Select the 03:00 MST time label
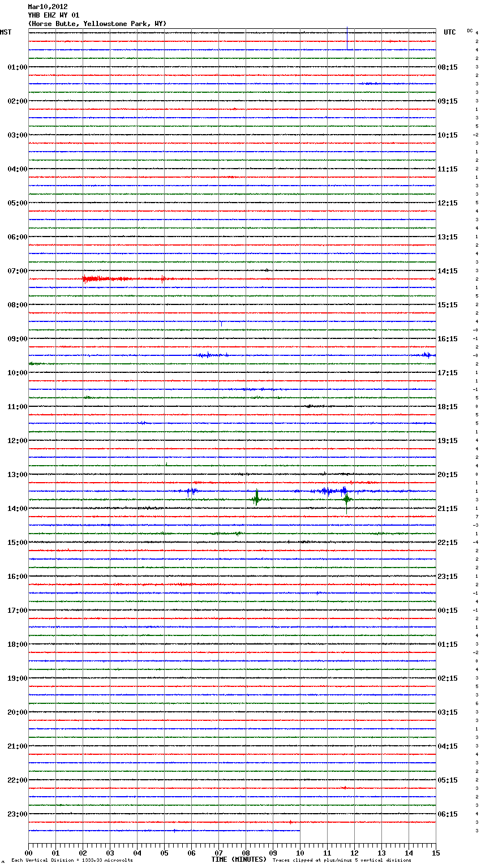The height and width of the screenshot is (868, 481). (x=18, y=135)
